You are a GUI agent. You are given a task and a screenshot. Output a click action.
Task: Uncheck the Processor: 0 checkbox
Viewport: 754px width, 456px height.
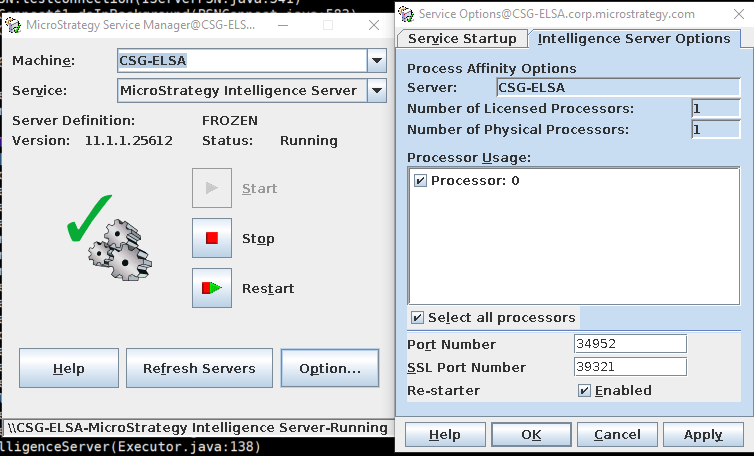tap(421, 181)
